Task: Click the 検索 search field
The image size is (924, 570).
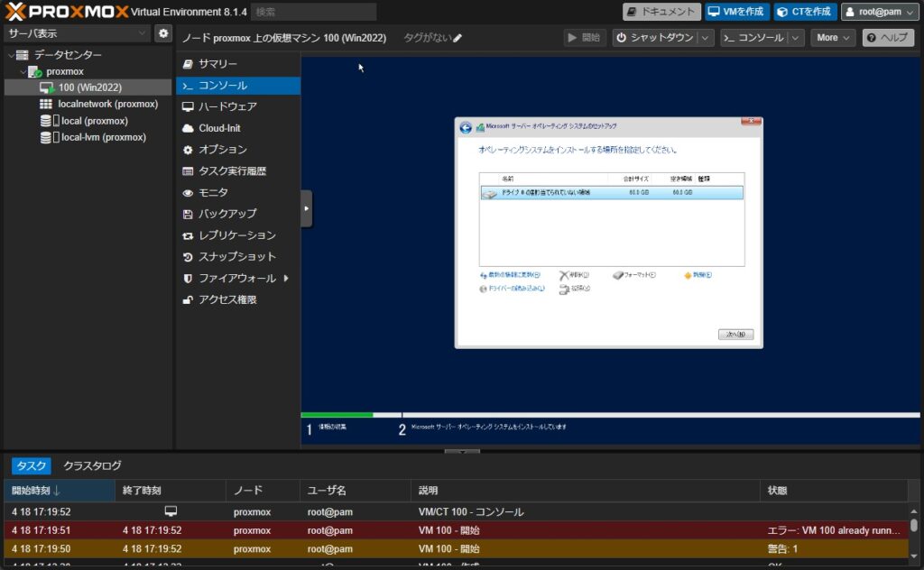Action: pyautogui.click(x=313, y=12)
